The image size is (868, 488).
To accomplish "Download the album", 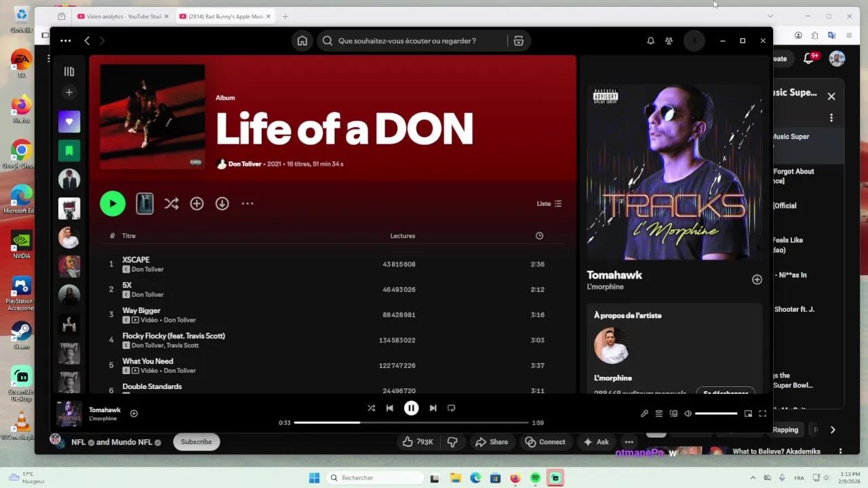I will tap(222, 203).
